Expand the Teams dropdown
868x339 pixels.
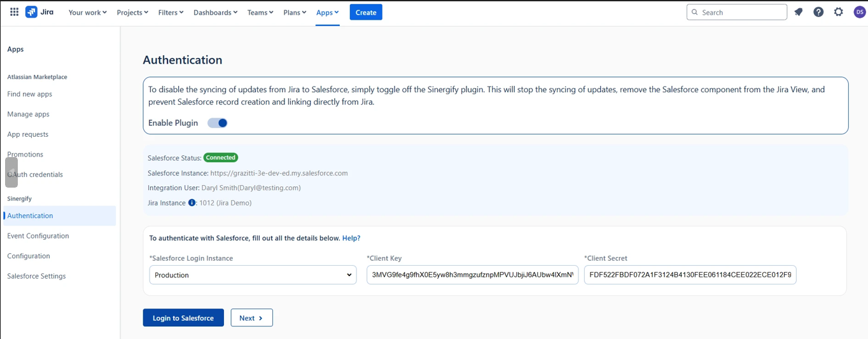coord(260,12)
